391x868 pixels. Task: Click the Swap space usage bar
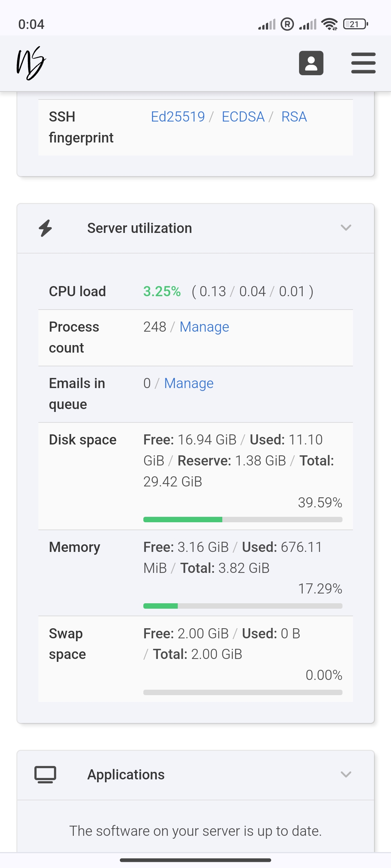click(243, 692)
